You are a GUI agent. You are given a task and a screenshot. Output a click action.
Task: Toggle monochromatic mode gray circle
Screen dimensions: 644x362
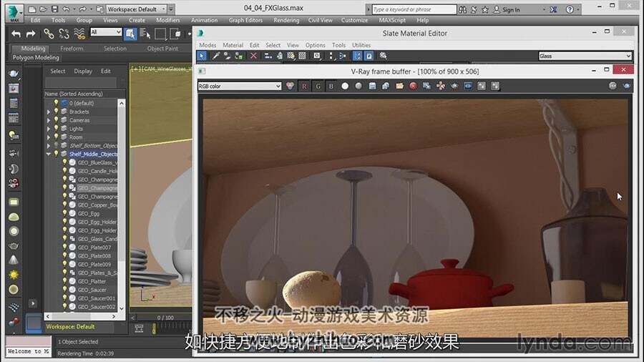point(358,86)
